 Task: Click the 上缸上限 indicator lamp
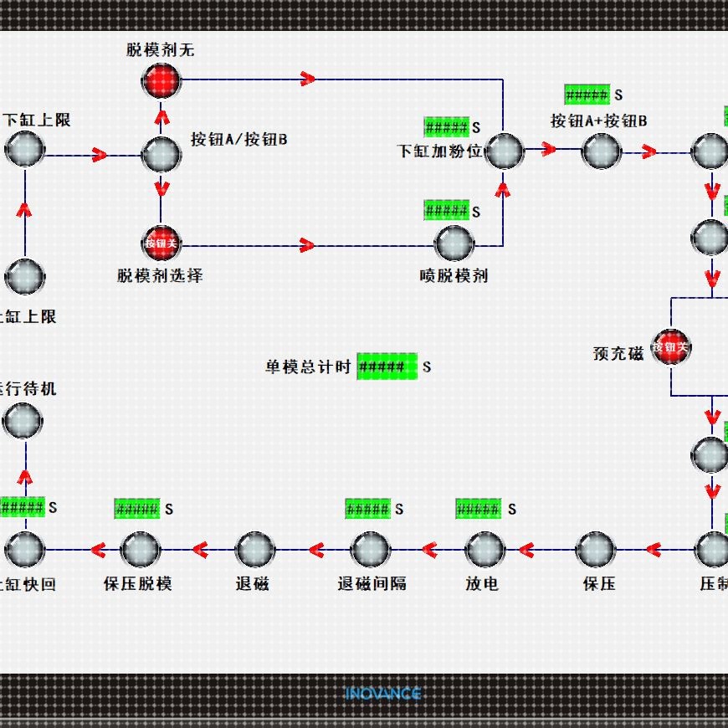(x=24, y=277)
